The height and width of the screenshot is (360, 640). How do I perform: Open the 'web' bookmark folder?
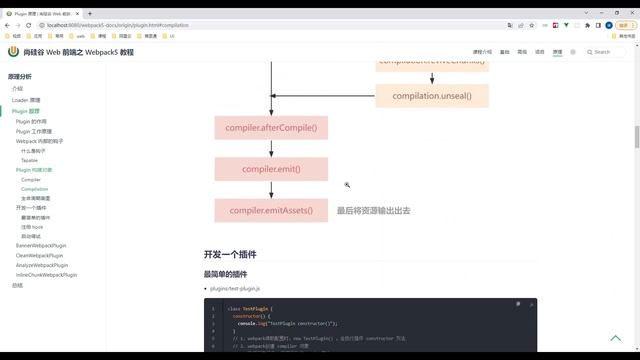pos(78,36)
